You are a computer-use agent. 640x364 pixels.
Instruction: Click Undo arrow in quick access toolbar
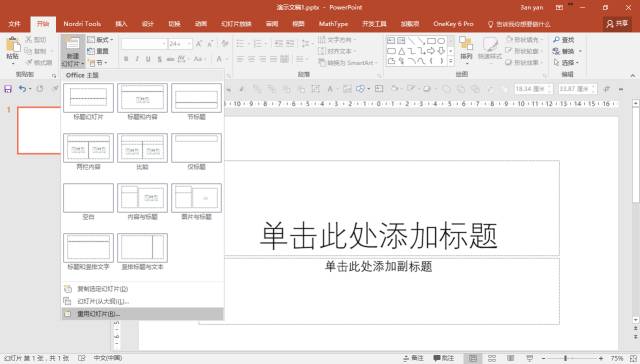pos(22,89)
